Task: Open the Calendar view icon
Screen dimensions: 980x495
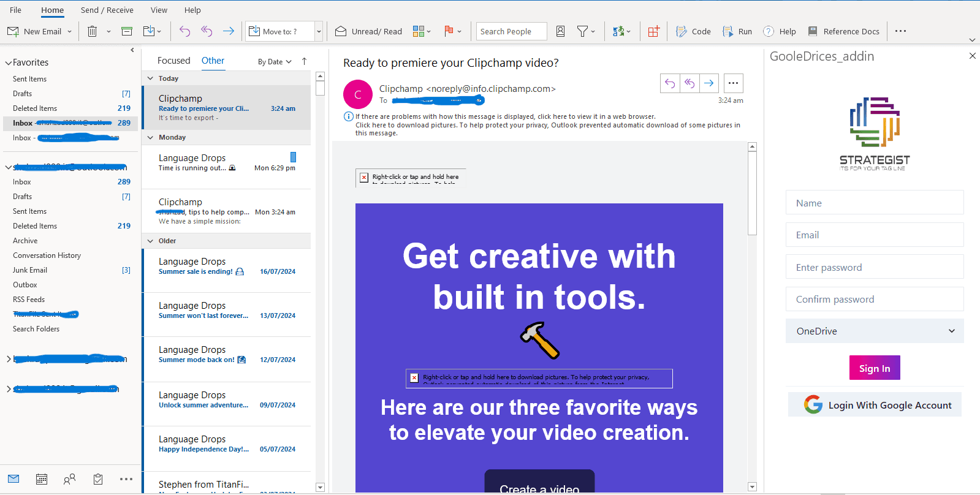Action: 42,479
